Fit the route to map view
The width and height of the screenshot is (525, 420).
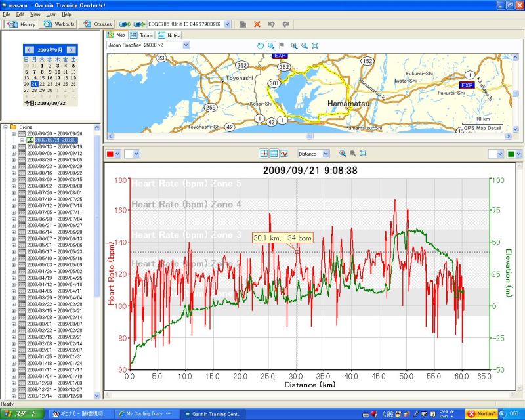pos(315,46)
